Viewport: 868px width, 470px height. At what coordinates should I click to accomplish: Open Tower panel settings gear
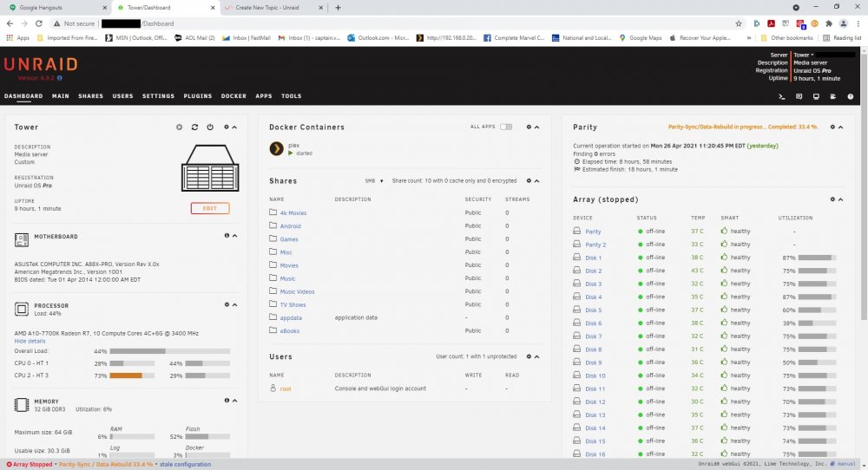coord(227,127)
